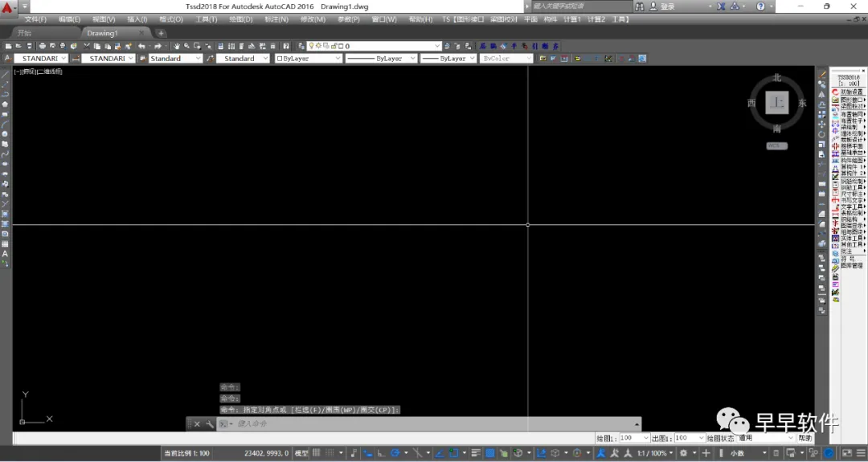Open the 绘图(D) menu
Image resolution: width=868 pixels, height=462 pixels.
[241, 19]
